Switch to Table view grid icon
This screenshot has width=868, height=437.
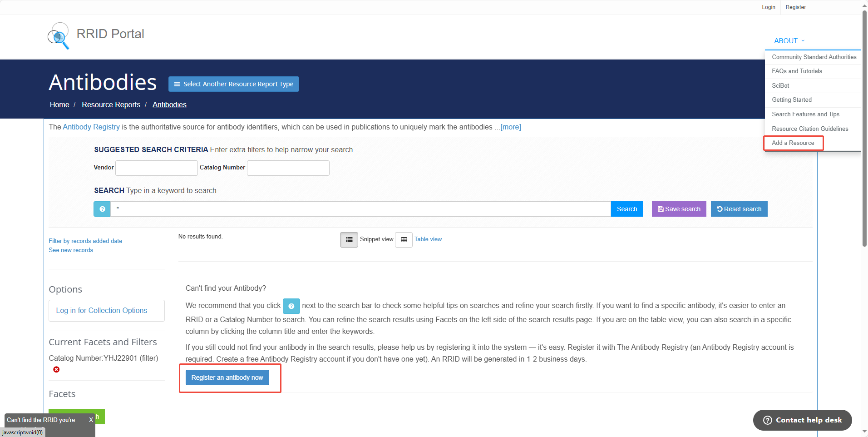click(404, 240)
